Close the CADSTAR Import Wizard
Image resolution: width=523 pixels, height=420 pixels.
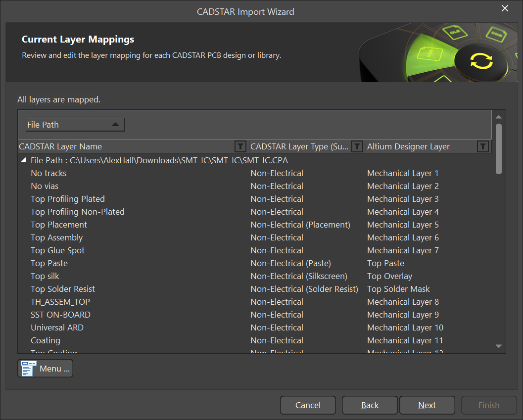tap(505, 8)
